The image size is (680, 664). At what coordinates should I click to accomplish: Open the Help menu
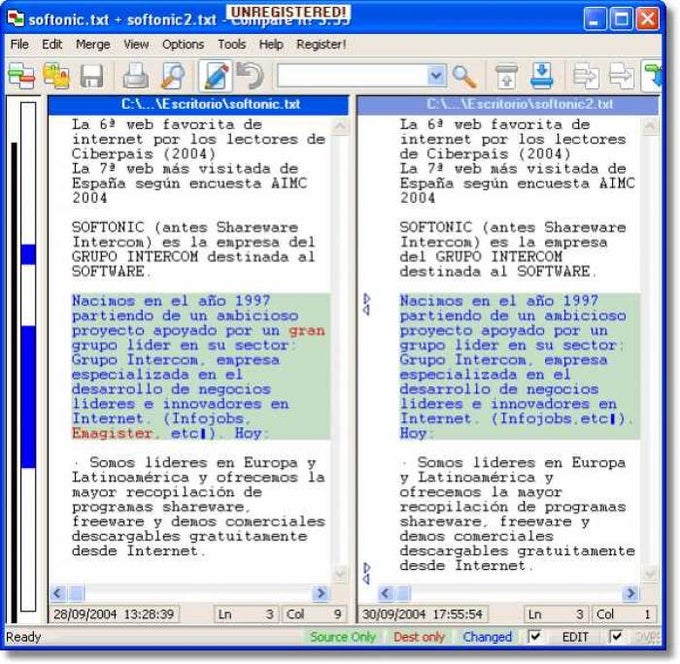click(x=271, y=44)
